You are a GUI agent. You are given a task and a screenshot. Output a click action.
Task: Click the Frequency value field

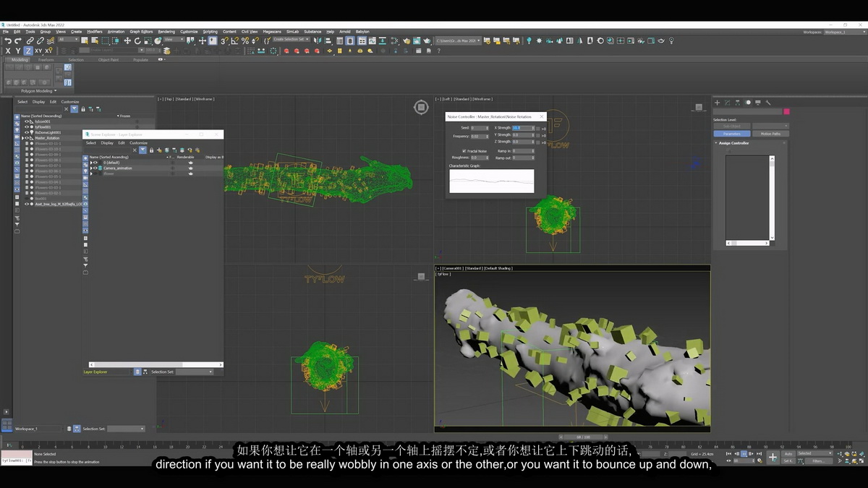pyautogui.click(x=480, y=136)
